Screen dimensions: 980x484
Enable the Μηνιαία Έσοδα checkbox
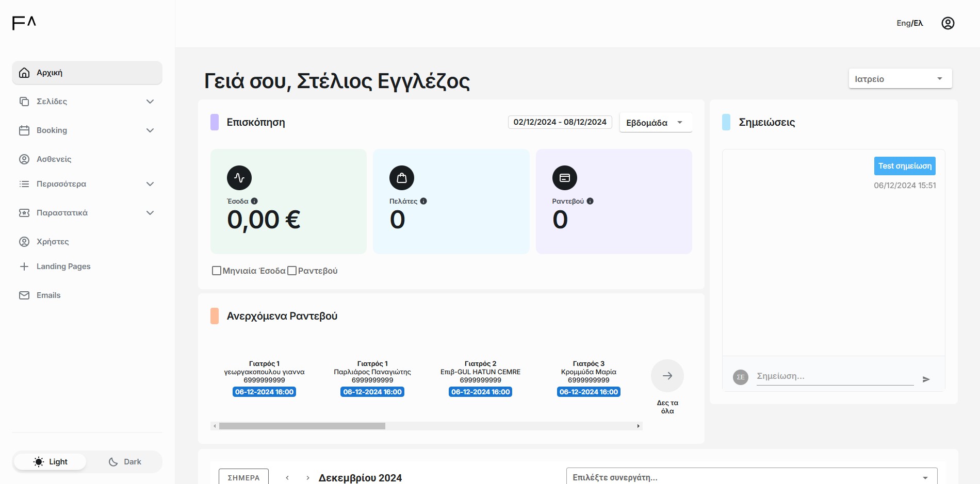click(217, 271)
